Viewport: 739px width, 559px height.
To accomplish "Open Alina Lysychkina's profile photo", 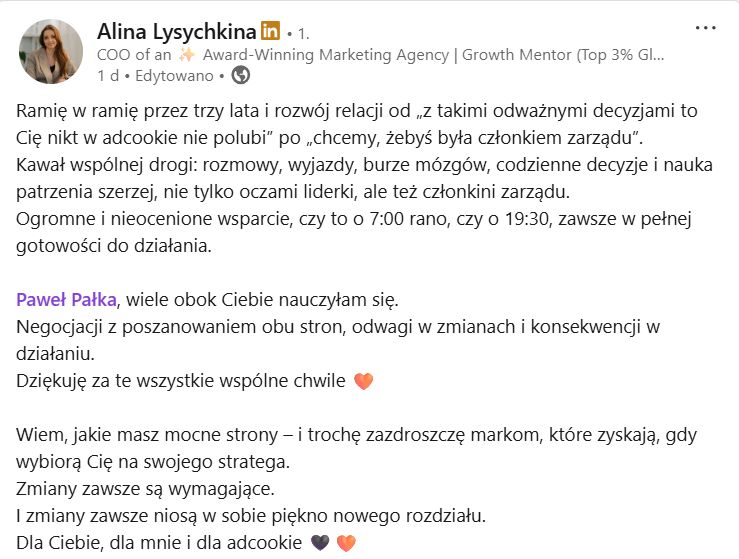I will [51, 52].
